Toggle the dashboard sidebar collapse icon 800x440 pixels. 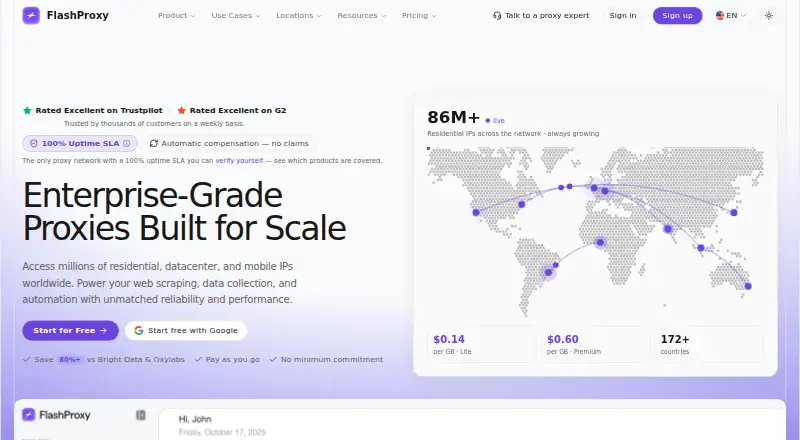click(x=141, y=415)
